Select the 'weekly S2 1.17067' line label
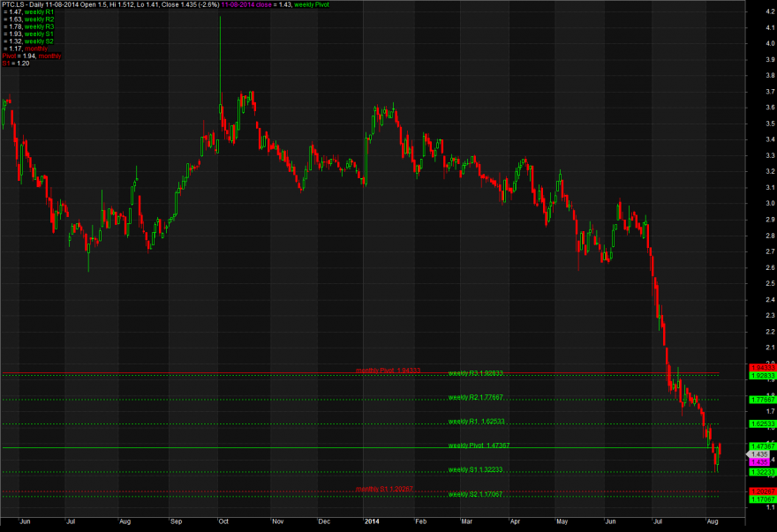This screenshot has width=777, height=532. pyautogui.click(x=475, y=494)
